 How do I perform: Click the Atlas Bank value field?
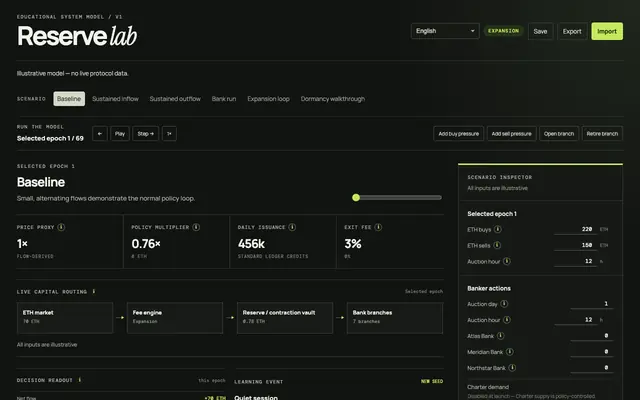tap(591, 336)
